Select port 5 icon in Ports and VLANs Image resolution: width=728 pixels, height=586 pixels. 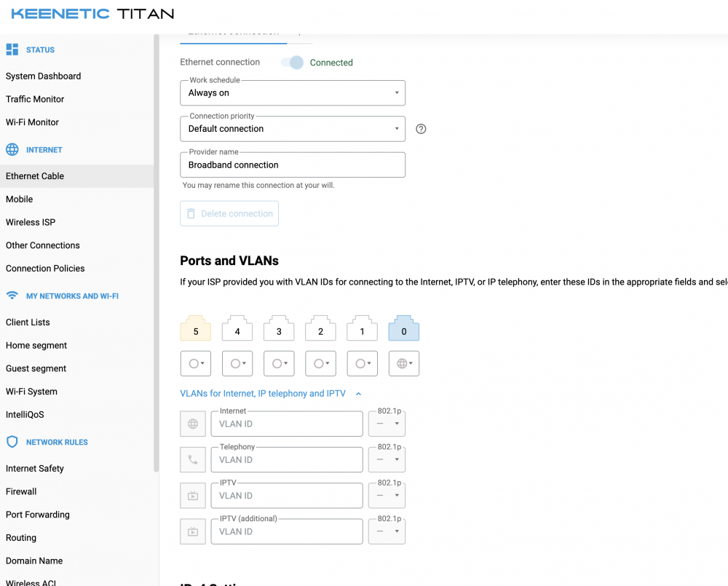(x=196, y=329)
